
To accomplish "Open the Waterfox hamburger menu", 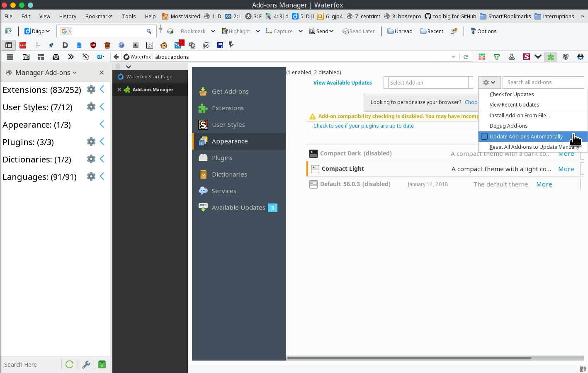I will [10, 57].
